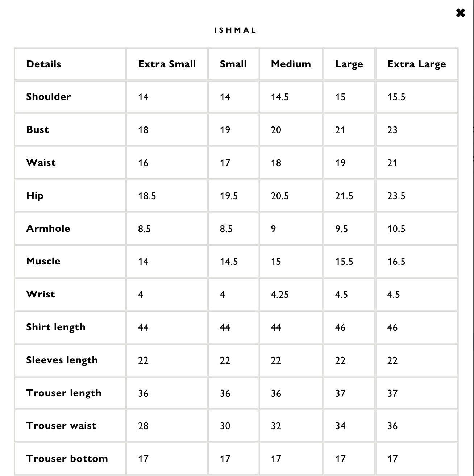Select the Extra Large column header
This screenshot has height=476, width=474.
pos(416,64)
